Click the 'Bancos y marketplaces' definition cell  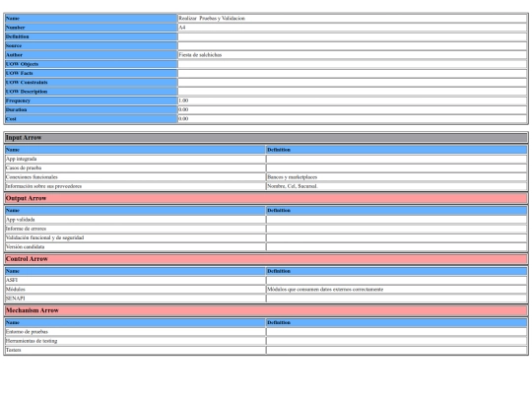[x=397, y=177]
